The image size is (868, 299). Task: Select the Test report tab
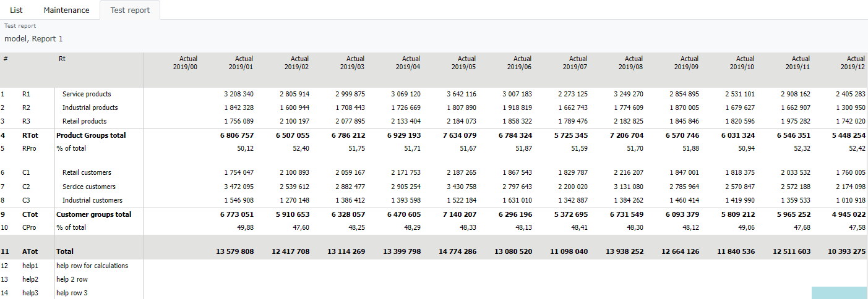coord(130,10)
